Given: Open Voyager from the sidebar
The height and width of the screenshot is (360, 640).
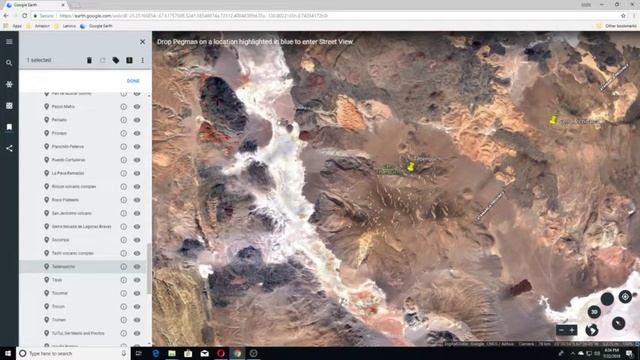Looking at the screenshot, I should click(x=9, y=84).
